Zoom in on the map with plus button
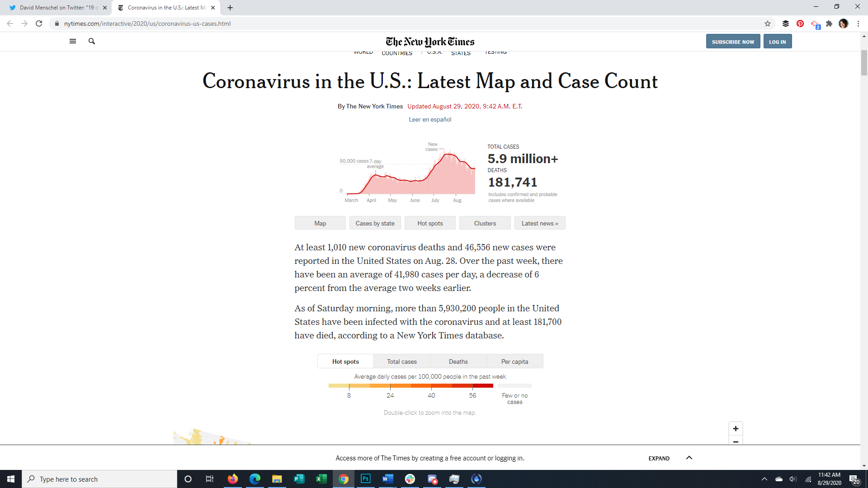The image size is (868, 488). (x=736, y=428)
